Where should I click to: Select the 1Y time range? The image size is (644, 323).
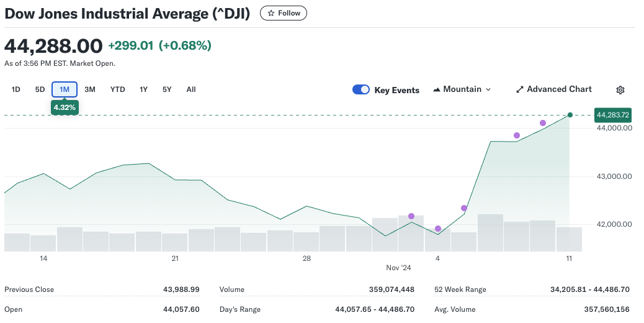click(x=143, y=89)
